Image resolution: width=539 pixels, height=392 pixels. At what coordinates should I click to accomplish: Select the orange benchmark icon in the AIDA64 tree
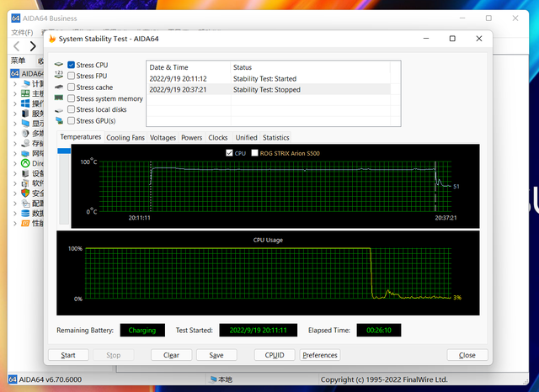point(25,224)
